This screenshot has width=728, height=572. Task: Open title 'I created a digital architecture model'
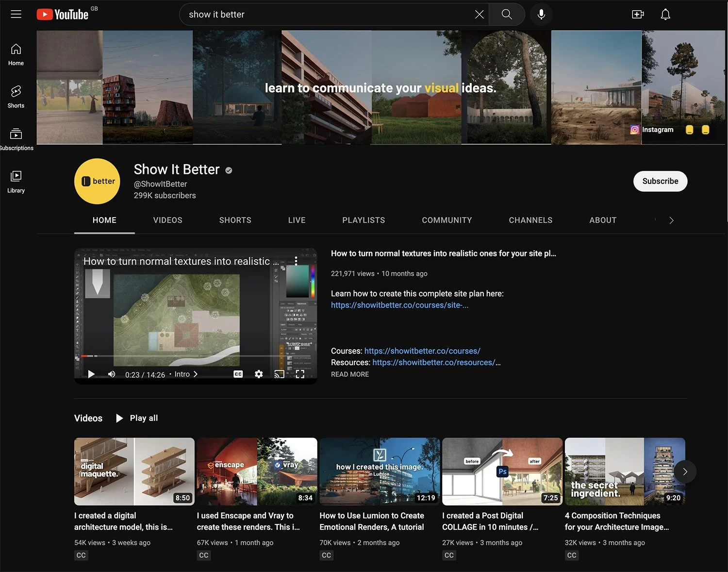(123, 521)
